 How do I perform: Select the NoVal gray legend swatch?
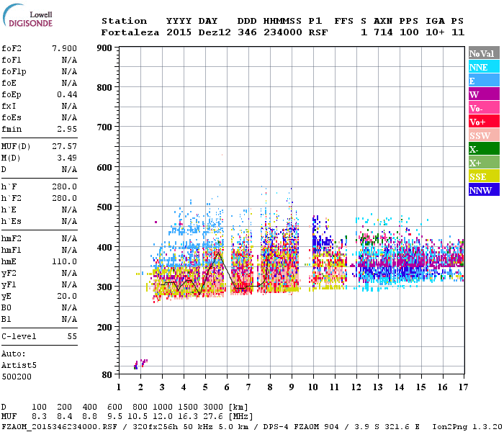point(484,53)
